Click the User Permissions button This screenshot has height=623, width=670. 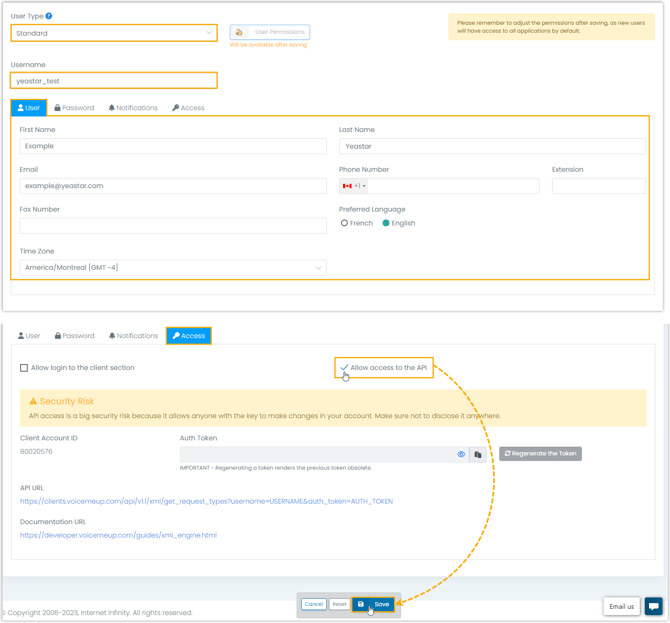(x=270, y=32)
